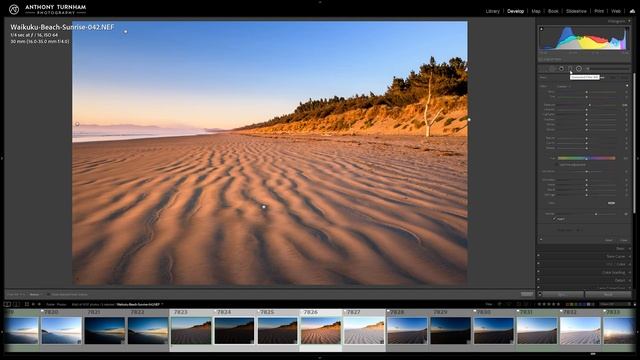Toggle the Detail panel switch
Viewport: 640px width, 360px height.
point(539,280)
